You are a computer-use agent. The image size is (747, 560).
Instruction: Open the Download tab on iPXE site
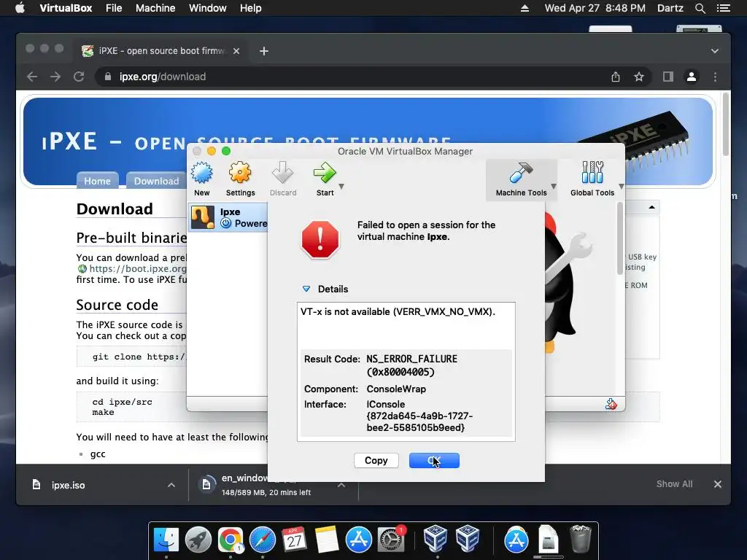[156, 181]
